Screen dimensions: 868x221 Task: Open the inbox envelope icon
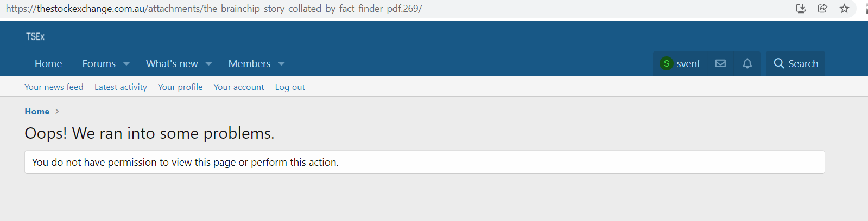tap(720, 63)
